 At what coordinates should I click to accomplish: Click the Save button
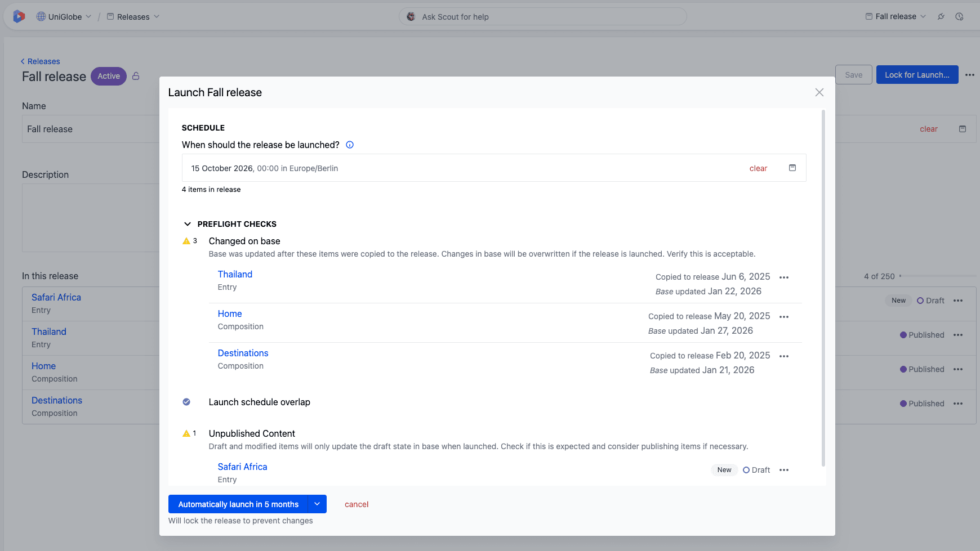click(x=853, y=74)
